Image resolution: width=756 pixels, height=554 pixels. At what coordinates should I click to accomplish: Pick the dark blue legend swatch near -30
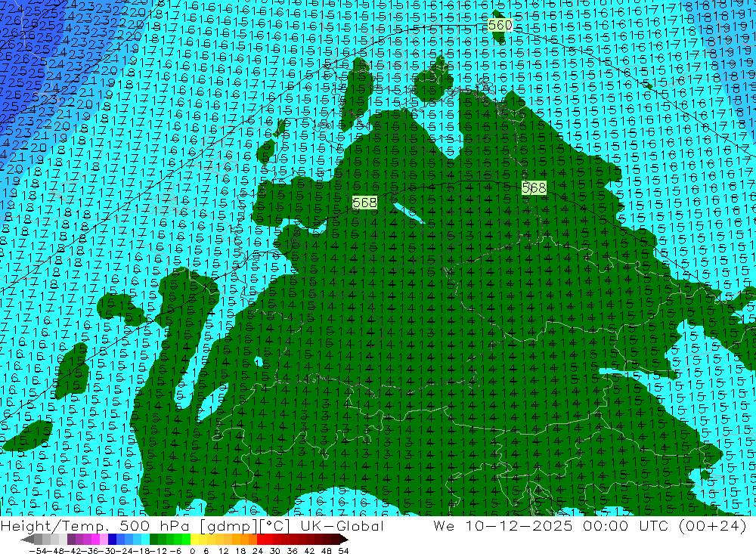click(112, 540)
